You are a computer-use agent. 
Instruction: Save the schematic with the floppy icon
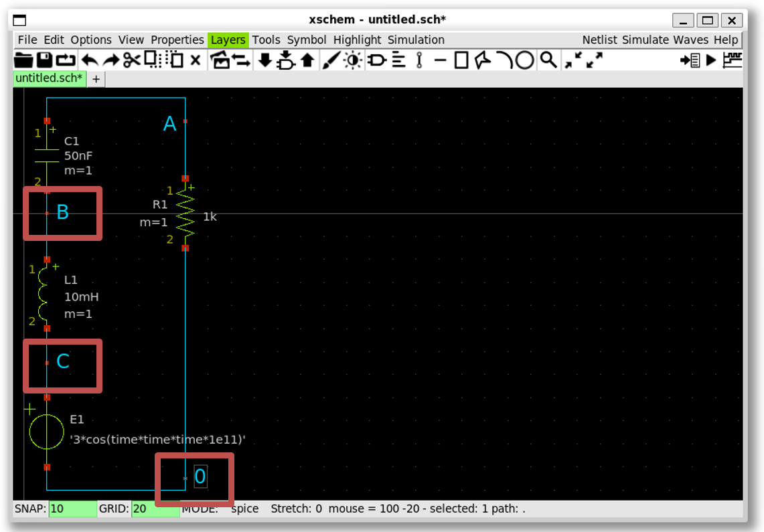pyautogui.click(x=44, y=60)
